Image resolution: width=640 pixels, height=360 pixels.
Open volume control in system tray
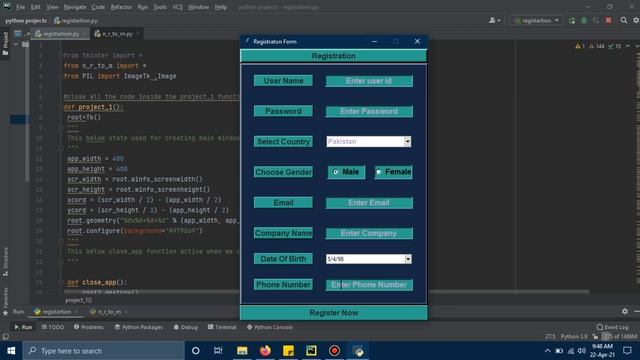582,351
